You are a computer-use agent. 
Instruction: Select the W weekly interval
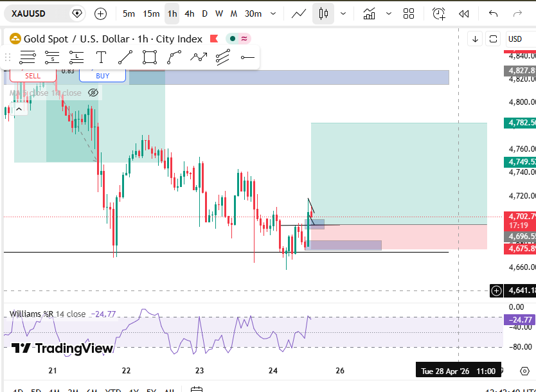[219, 13]
